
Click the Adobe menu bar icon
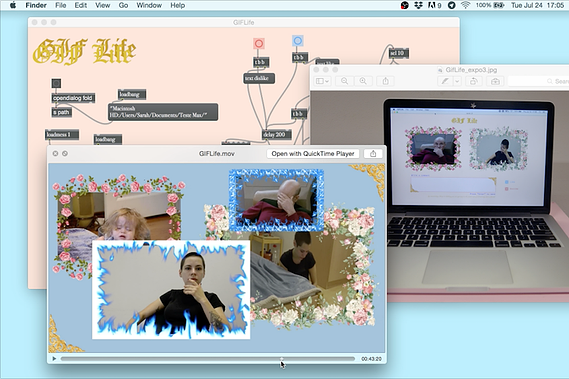[434, 5]
